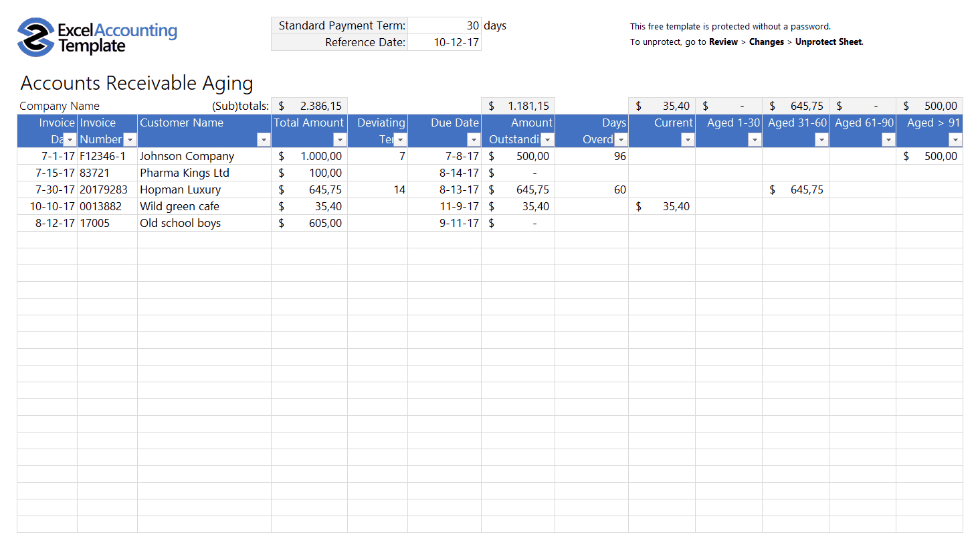Open the Aged 1-30 column filter
The image size is (980, 549).
click(755, 139)
